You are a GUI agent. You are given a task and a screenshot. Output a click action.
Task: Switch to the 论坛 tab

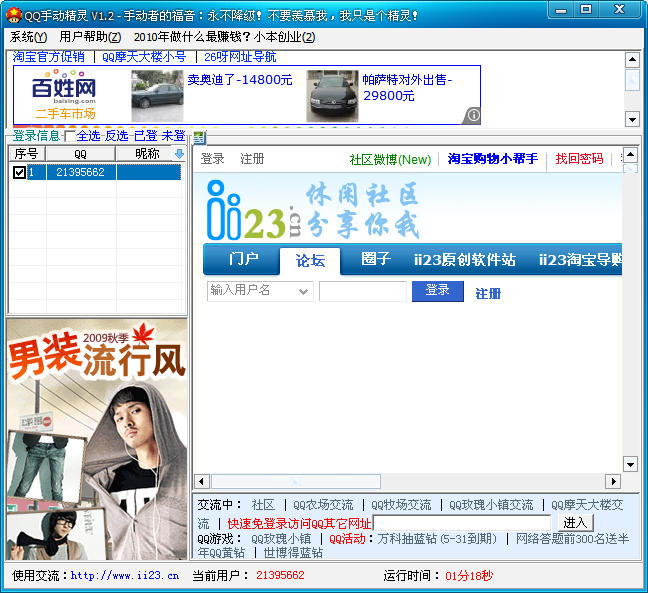(x=310, y=261)
